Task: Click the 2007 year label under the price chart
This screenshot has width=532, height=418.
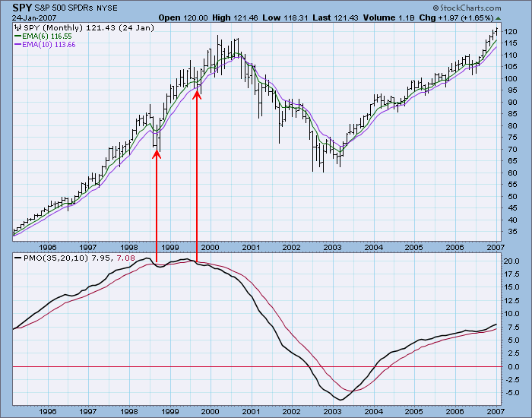Action: pos(496,247)
